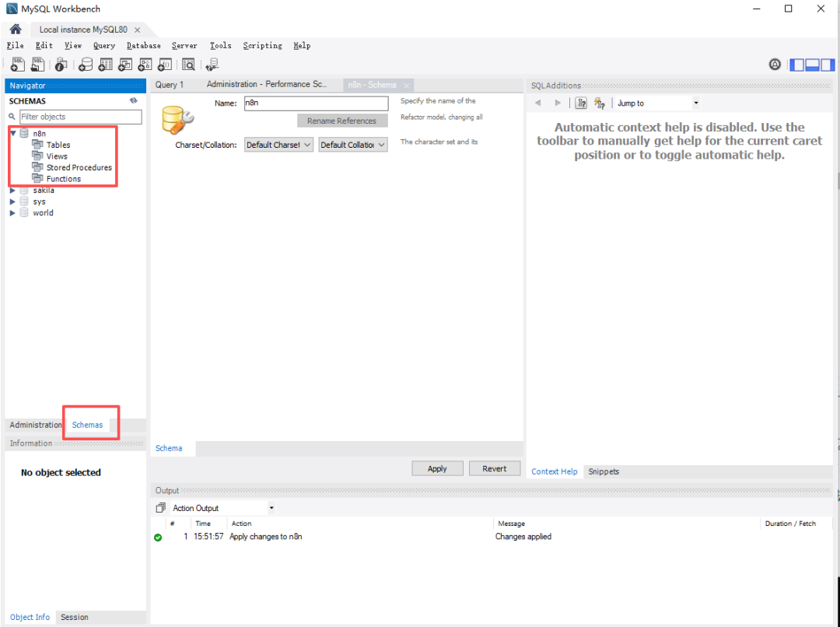
Task: Create a new table toolbar icon
Action: click(106, 65)
